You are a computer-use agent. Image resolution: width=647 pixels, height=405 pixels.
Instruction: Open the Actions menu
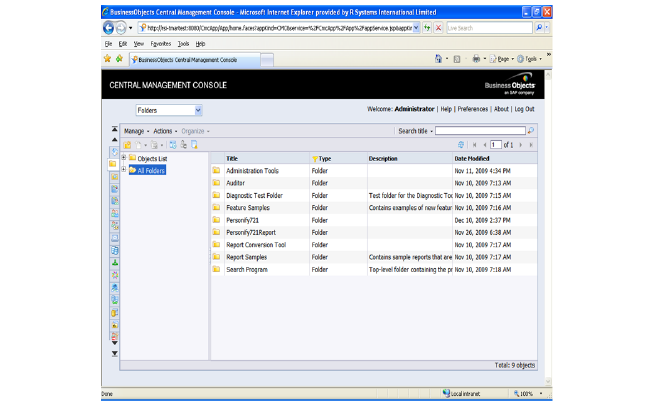[165, 131]
